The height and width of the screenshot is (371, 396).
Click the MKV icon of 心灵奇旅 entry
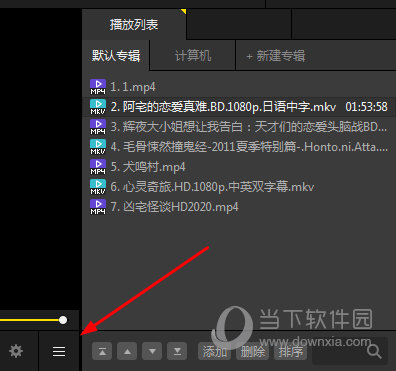[x=98, y=187]
